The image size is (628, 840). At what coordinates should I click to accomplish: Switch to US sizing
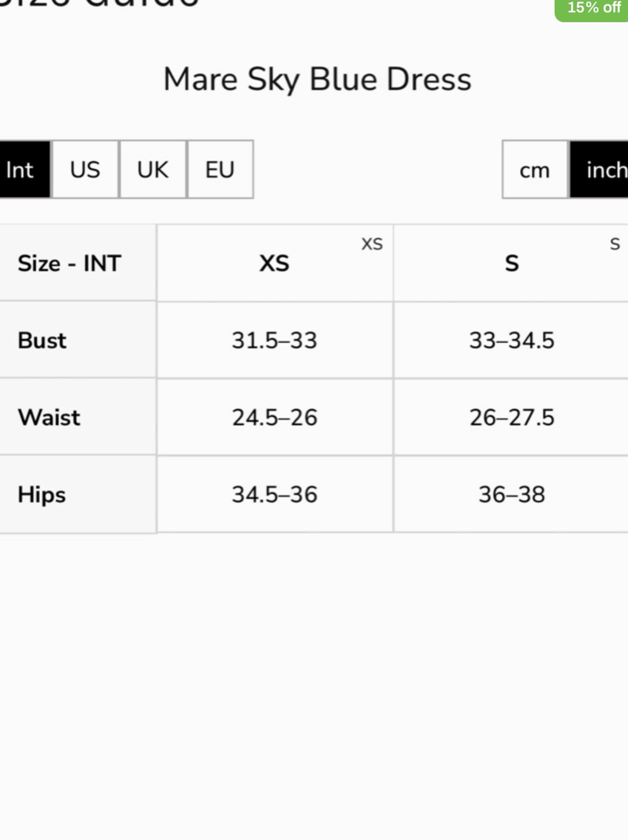tap(85, 169)
